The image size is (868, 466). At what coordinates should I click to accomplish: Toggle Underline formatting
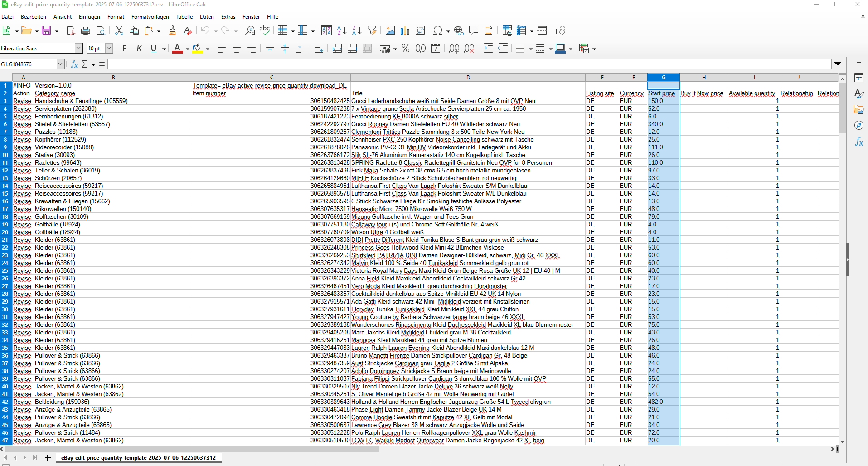pos(154,49)
